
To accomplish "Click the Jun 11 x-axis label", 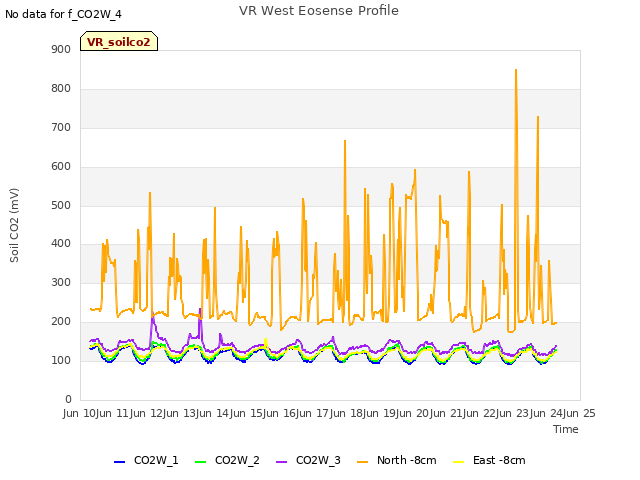I will pos(114,413).
